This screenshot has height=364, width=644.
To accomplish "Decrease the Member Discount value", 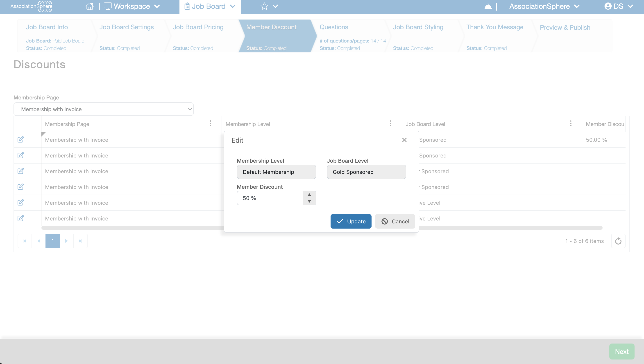I will [309, 201].
